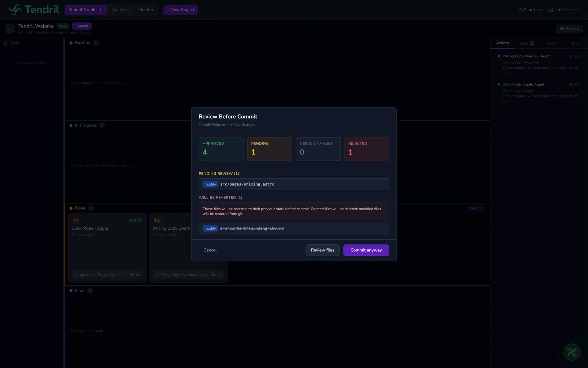Select the Rejected status card

(366, 149)
